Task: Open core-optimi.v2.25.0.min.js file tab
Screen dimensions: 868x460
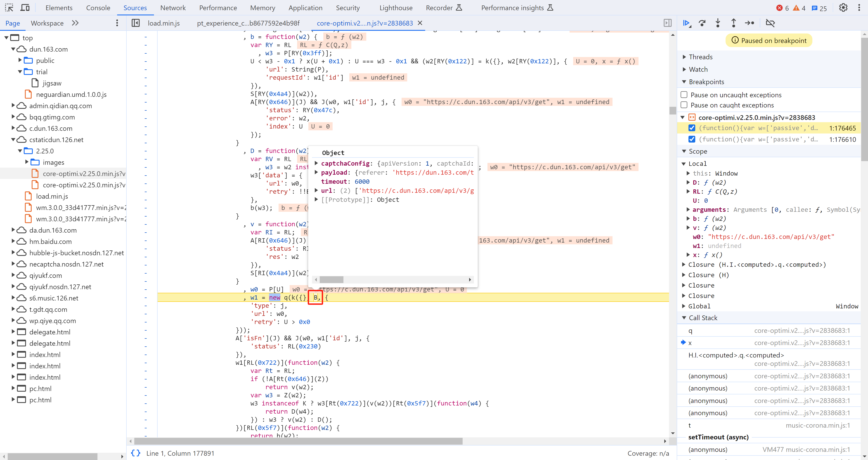Action: [x=364, y=23]
